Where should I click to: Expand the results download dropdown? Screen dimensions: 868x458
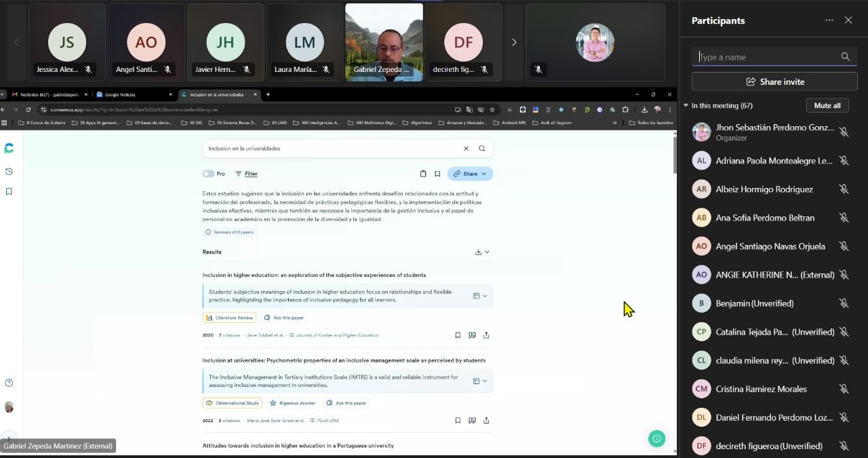pos(482,252)
